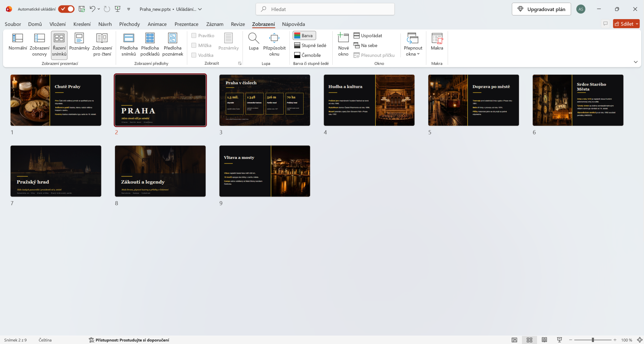Select the Pražský hrad slide thumbnail
Screen dimensions: 644x344
(x=56, y=171)
